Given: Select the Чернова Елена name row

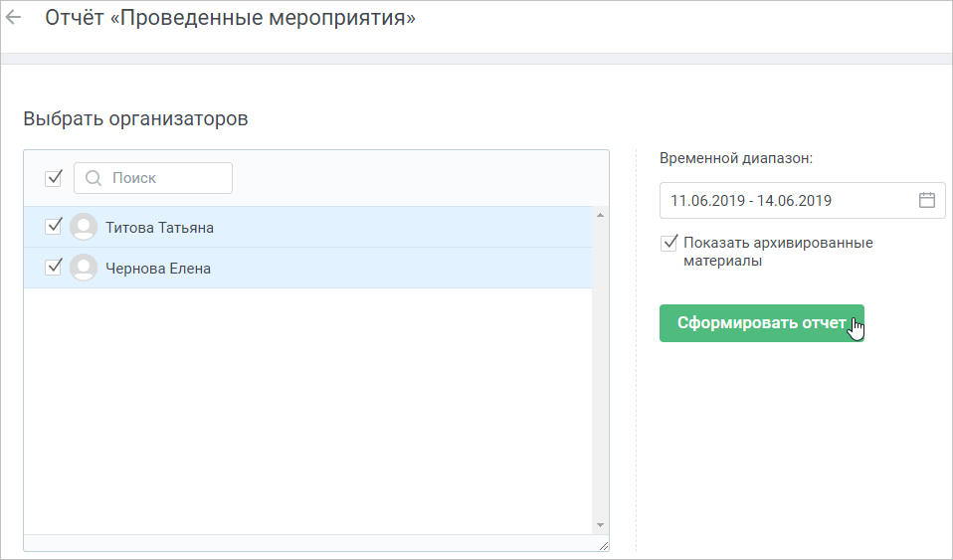Looking at the screenshot, I should pyautogui.click(x=307, y=268).
